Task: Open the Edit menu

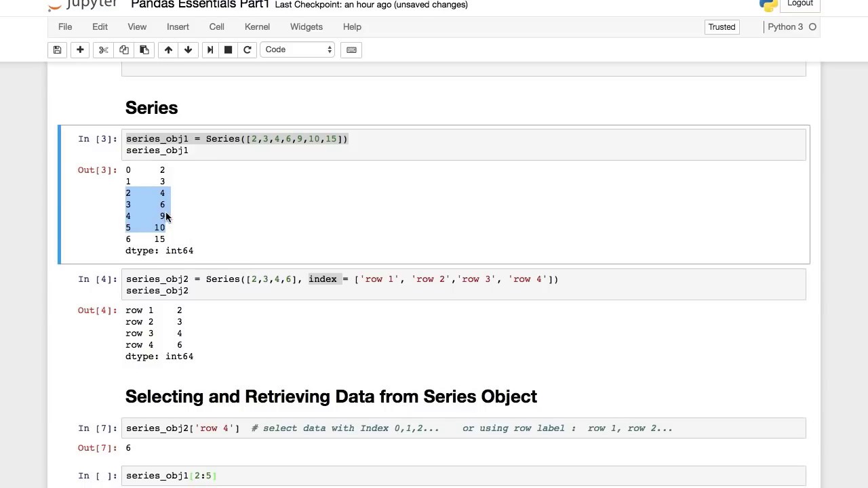Action: (100, 27)
